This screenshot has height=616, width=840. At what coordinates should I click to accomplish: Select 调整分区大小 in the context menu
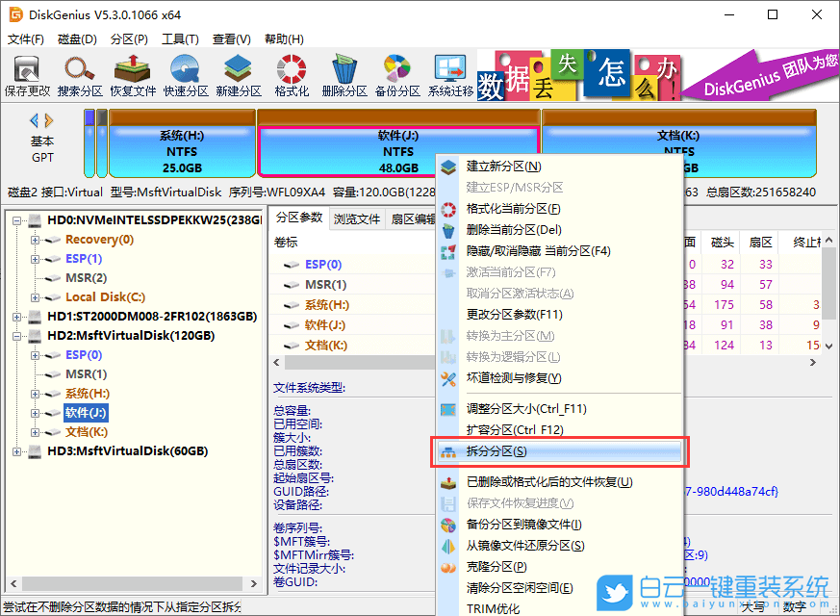[525, 409]
